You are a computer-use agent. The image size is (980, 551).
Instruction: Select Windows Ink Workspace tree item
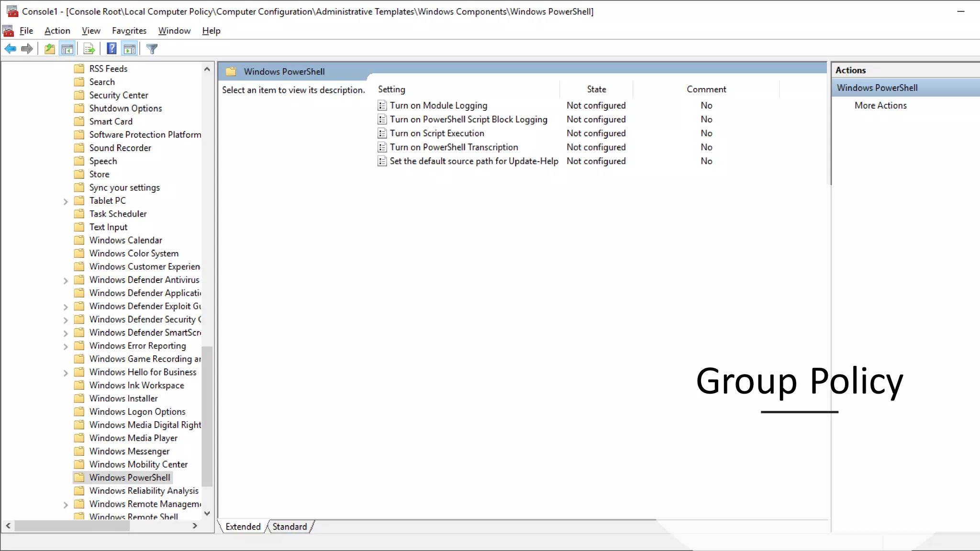tap(136, 386)
